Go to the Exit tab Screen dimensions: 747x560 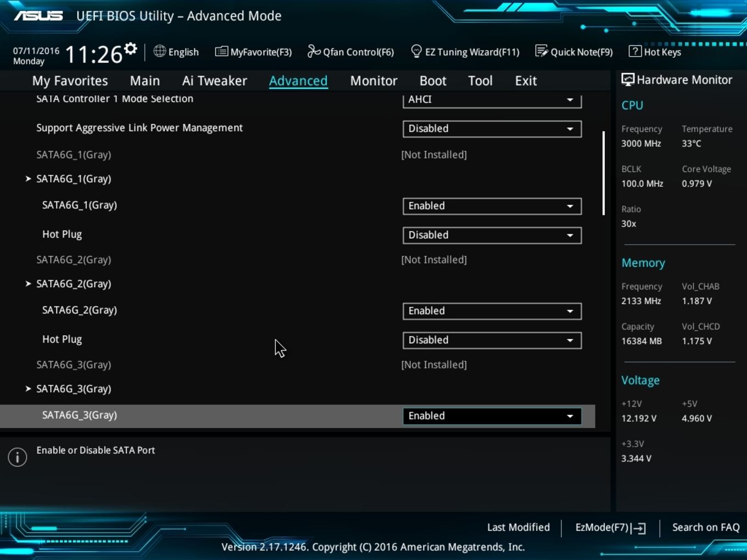[x=526, y=81]
